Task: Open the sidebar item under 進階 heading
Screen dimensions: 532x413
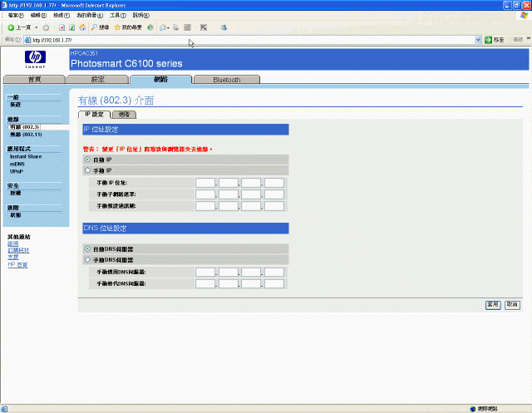Action: 15,215
